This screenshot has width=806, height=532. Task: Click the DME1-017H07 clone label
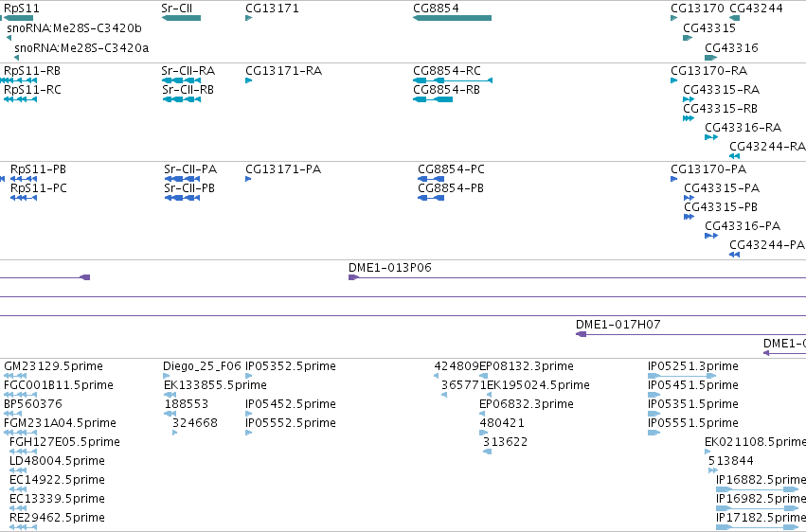(618, 325)
